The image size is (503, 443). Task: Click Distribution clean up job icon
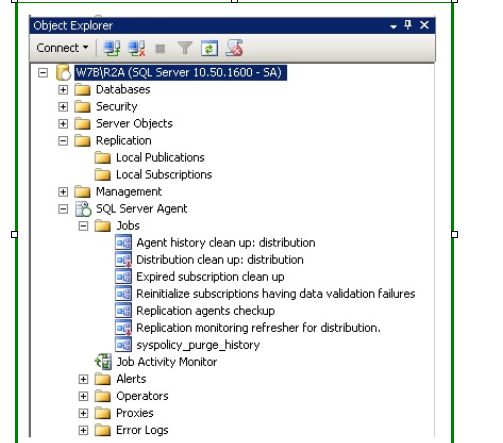[123, 260]
